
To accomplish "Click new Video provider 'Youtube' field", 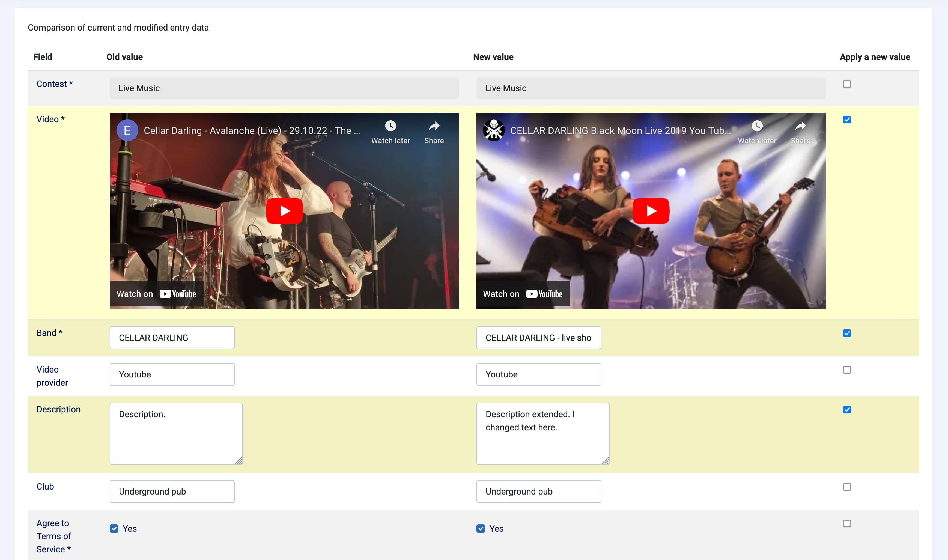I will 539,374.
